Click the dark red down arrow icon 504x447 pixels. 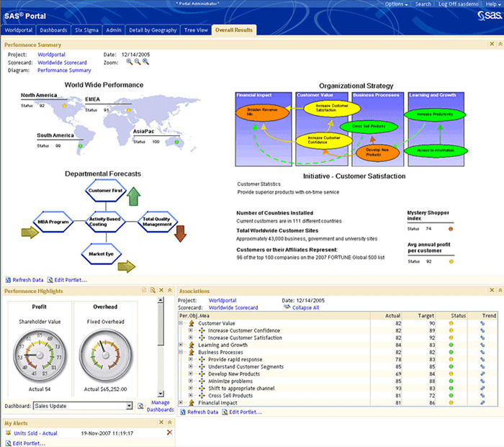click(180, 232)
